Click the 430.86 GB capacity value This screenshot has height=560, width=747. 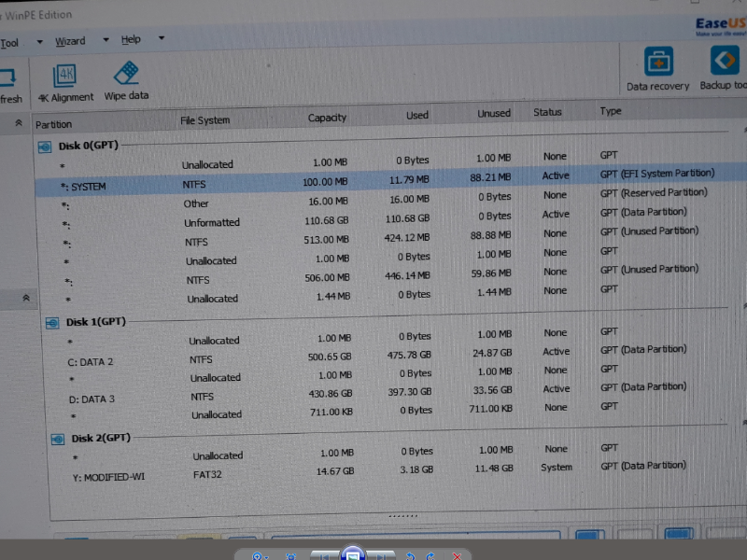pos(331,394)
